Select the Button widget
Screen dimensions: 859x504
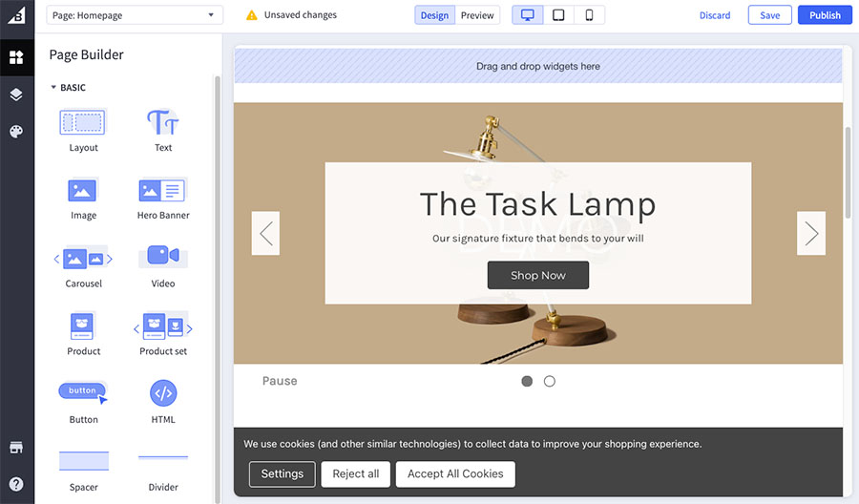pos(83,403)
